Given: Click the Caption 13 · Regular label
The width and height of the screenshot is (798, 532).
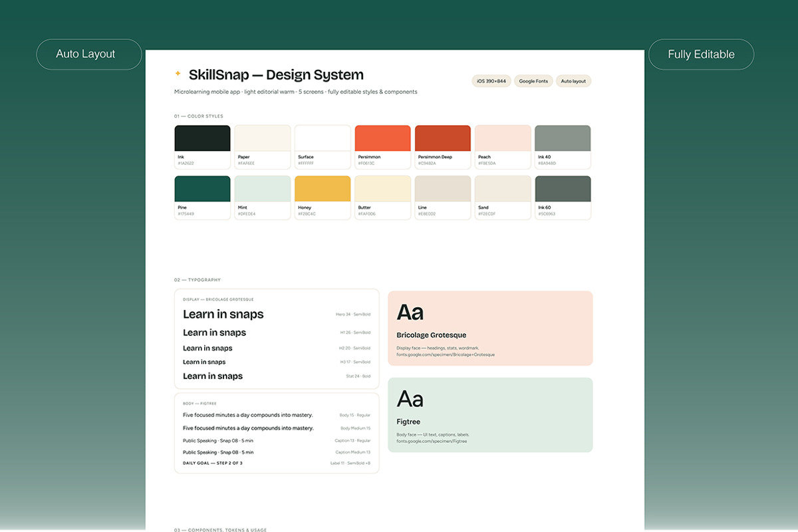Looking at the screenshot, I should click(x=352, y=441).
